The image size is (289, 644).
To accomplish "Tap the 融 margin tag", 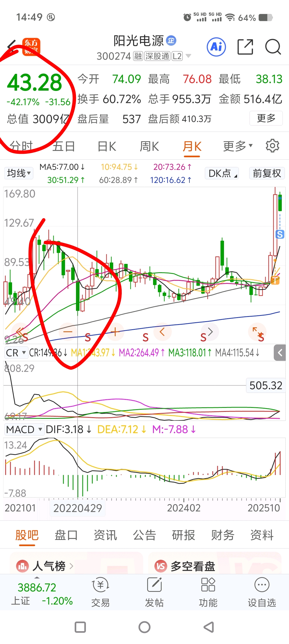I will tap(138, 56).
